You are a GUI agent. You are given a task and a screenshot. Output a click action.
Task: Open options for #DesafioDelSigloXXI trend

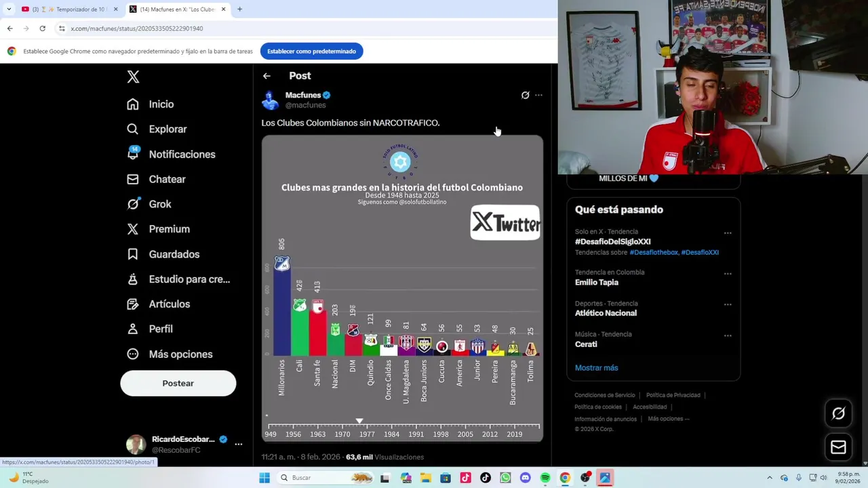pos(728,233)
